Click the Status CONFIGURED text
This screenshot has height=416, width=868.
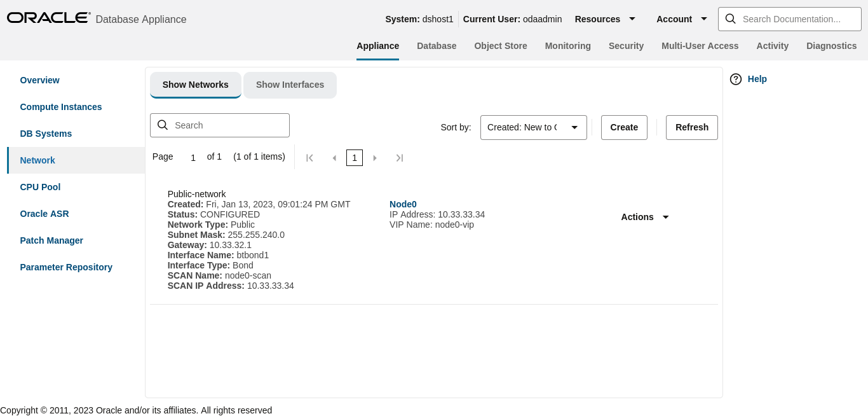click(x=214, y=214)
